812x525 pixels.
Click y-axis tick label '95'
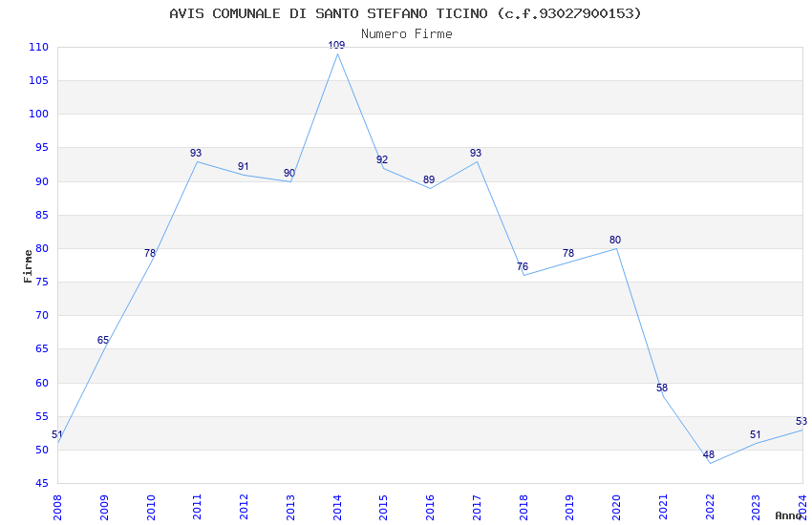pyautogui.click(x=42, y=147)
